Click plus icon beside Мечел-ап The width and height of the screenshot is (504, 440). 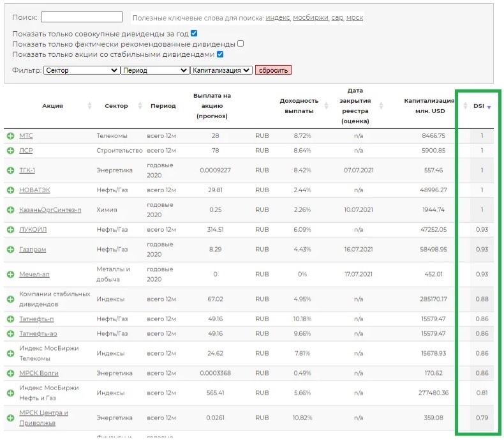coord(11,275)
